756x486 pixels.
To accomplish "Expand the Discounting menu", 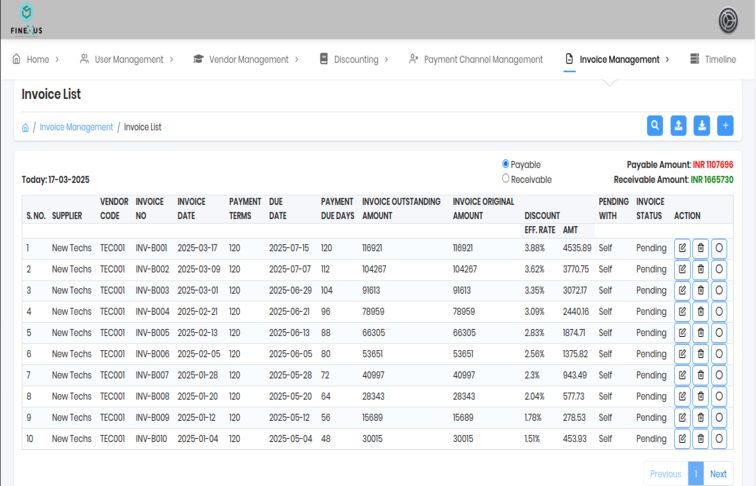I will [355, 60].
